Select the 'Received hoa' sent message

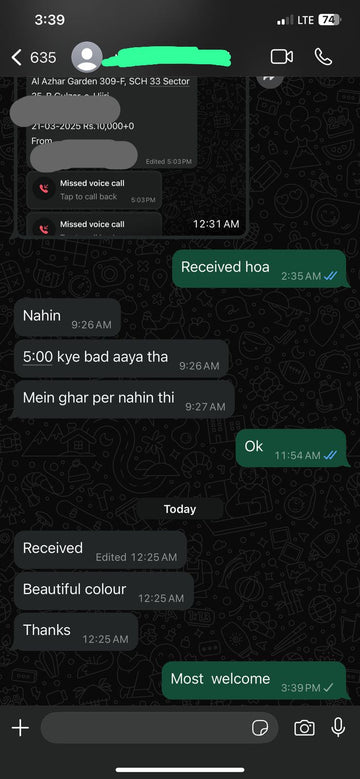[259, 269]
